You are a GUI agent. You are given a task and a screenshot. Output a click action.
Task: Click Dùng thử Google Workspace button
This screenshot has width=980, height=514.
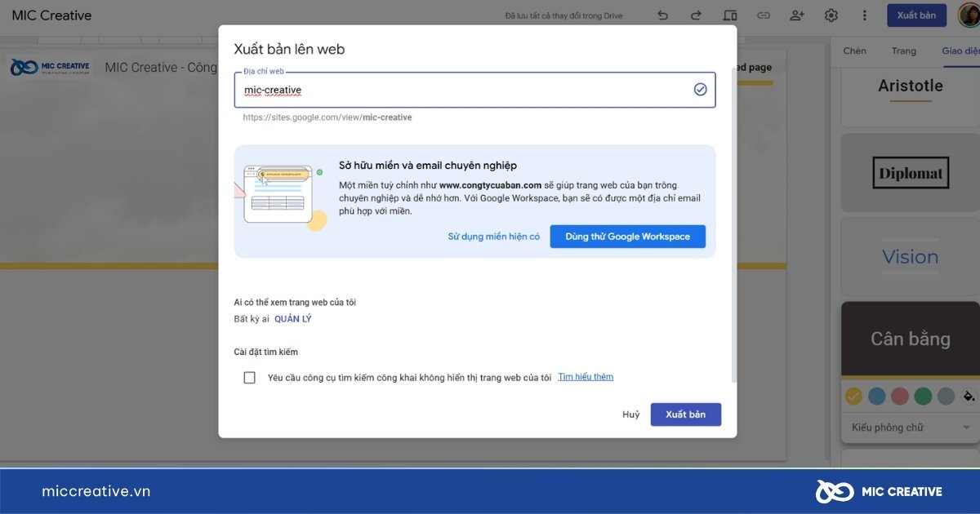pyautogui.click(x=628, y=237)
